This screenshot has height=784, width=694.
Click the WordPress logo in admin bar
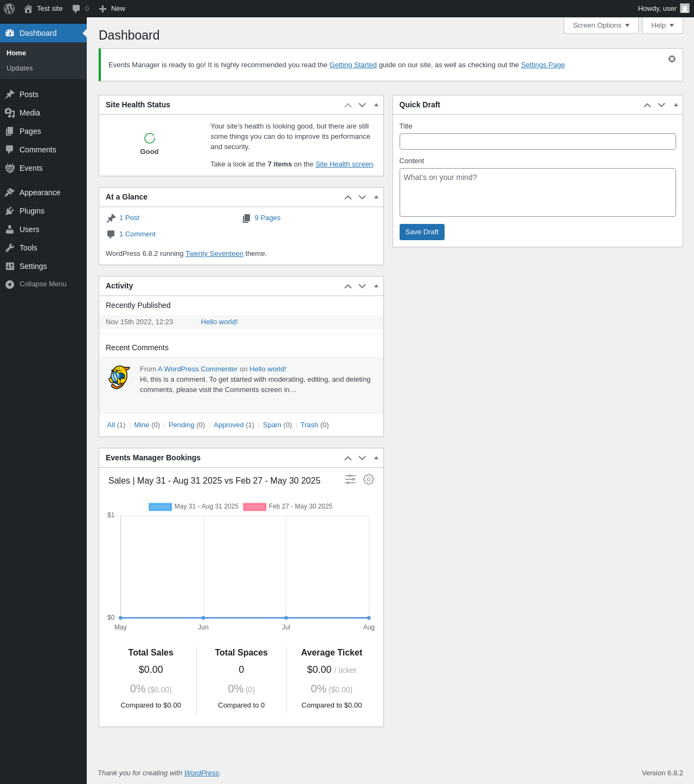(x=9, y=9)
